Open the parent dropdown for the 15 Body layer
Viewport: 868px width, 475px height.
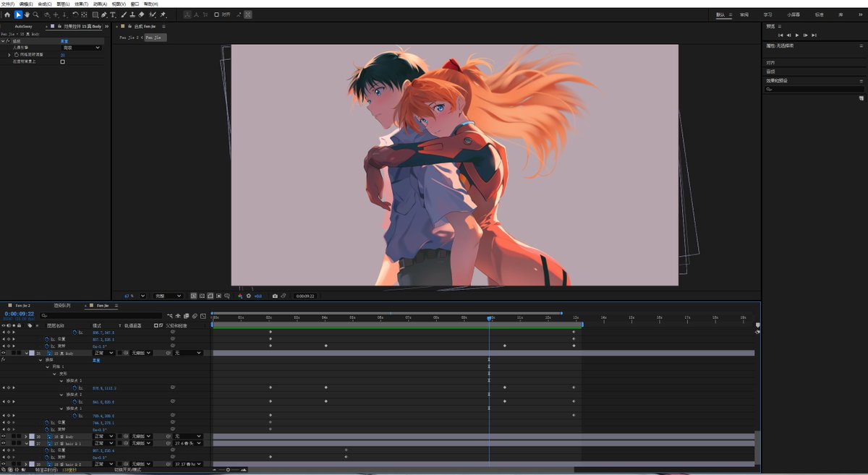pos(188,353)
